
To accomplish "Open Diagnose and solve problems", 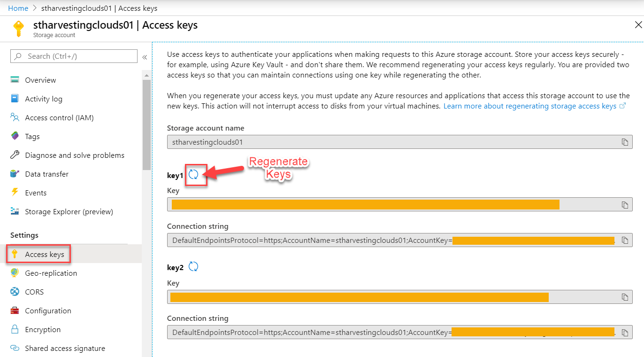I will [x=76, y=155].
